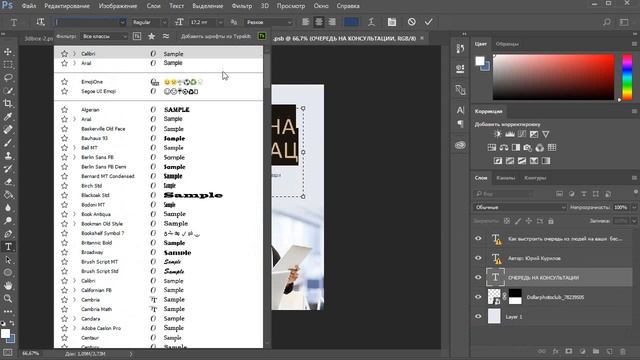Show favorite fonts only with star filter
Screen dimensions: 640x360
151,36
